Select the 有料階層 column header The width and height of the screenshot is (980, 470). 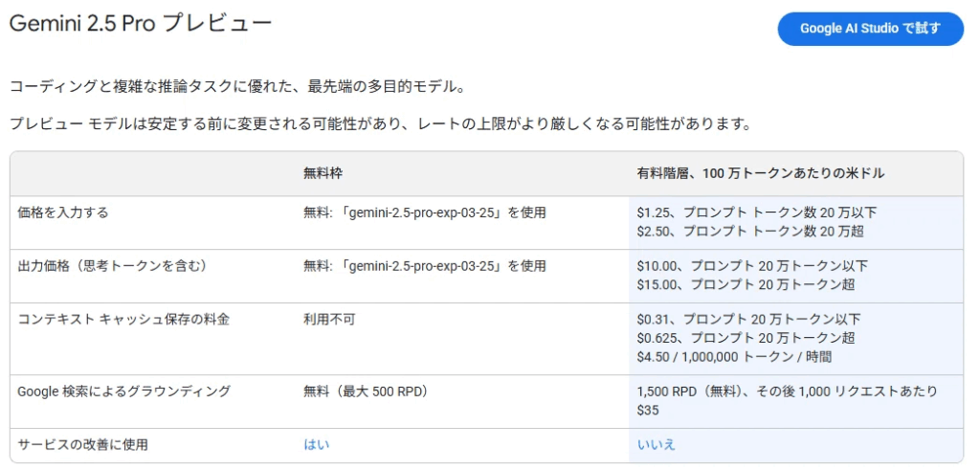(760, 173)
